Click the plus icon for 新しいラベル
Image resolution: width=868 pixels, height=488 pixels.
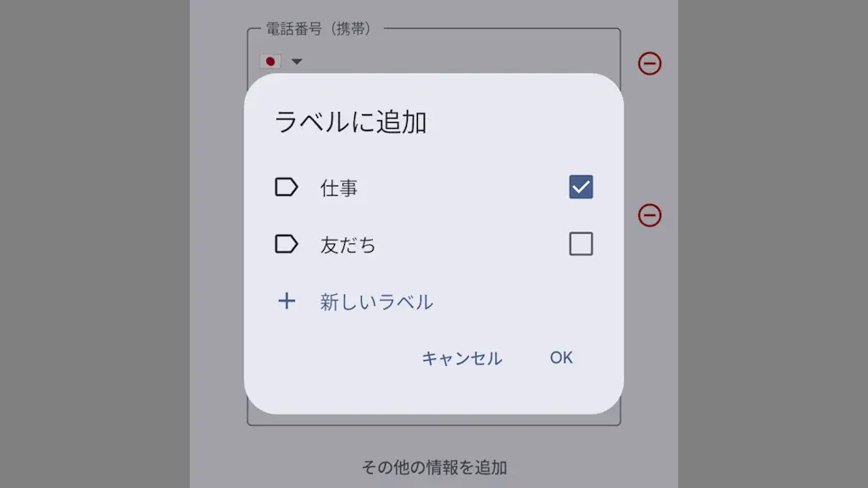click(287, 302)
